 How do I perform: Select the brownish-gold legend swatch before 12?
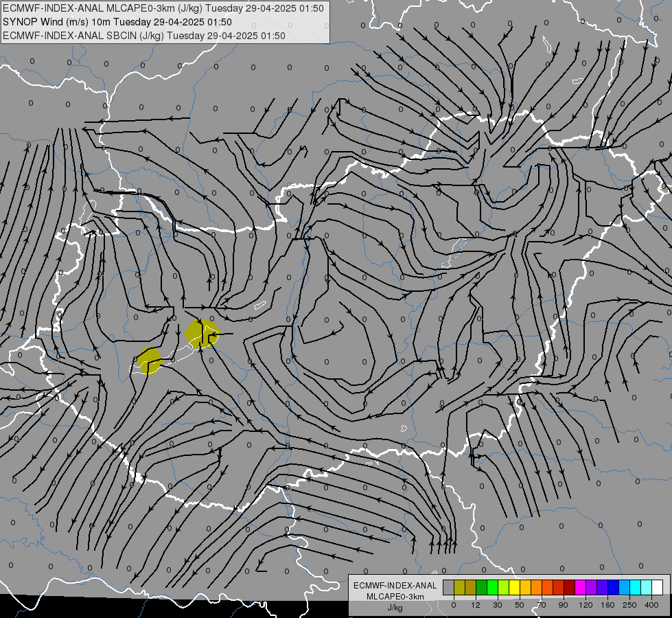(x=471, y=587)
